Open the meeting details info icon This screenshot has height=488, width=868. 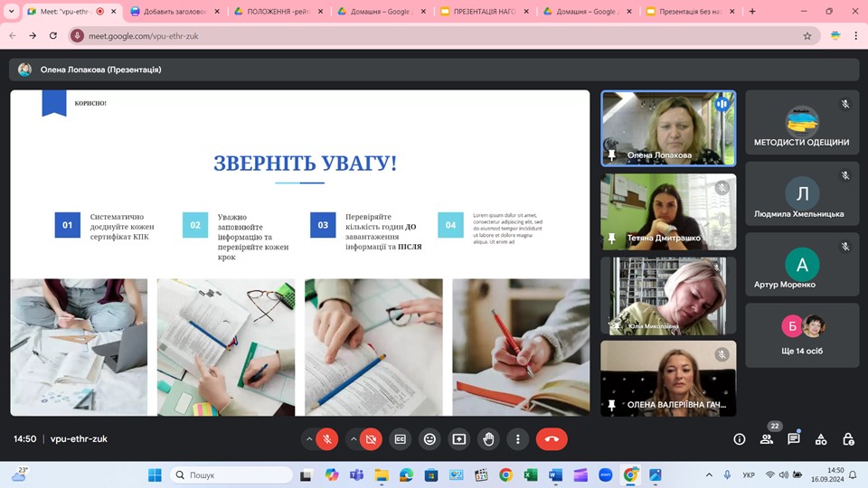click(x=740, y=439)
